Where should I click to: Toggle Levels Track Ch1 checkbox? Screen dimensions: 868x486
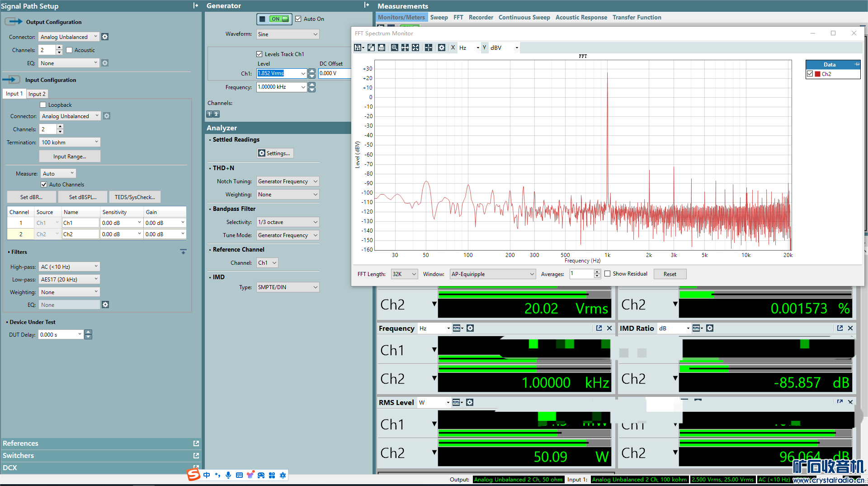(259, 54)
